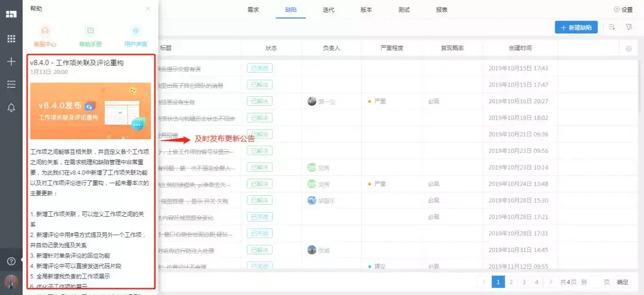The height and width of the screenshot is (295, 644).
Task: Go to page 4
Action: 537,282
